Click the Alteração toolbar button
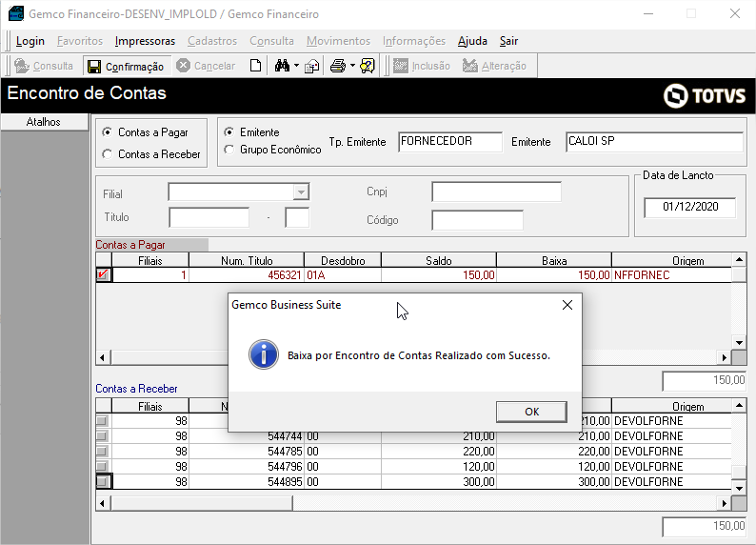This screenshot has width=756, height=545. pos(495,66)
